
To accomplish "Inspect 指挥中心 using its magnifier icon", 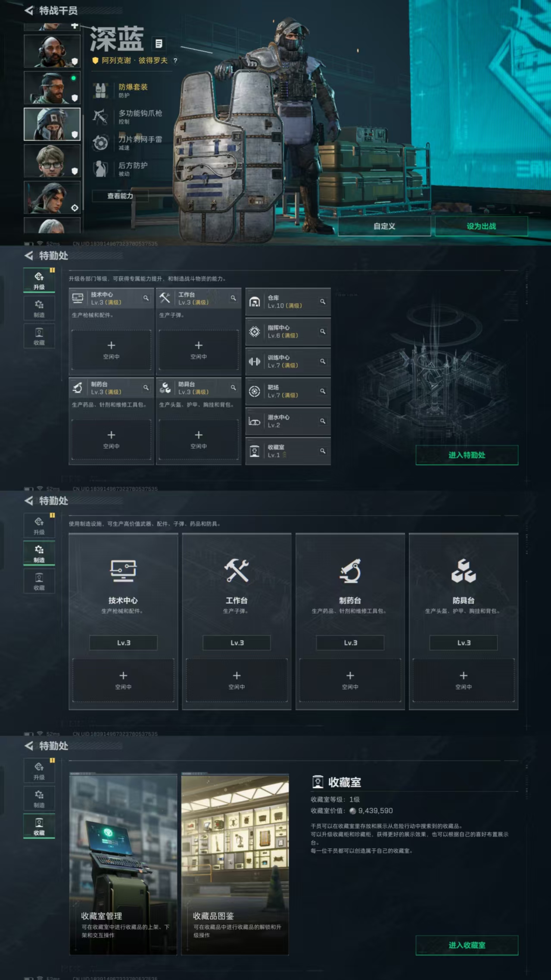I will point(323,331).
